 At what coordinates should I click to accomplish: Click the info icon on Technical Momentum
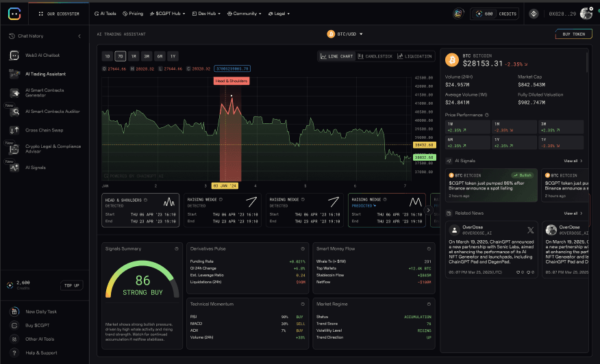303,304
